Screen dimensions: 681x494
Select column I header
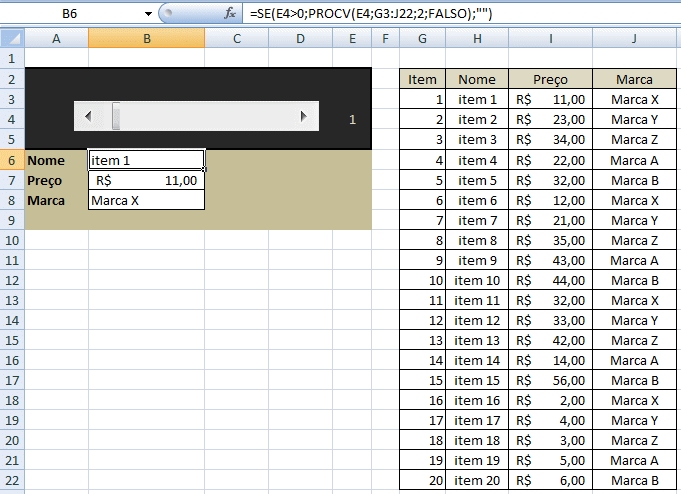pyautogui.click(x=551, y=39)
